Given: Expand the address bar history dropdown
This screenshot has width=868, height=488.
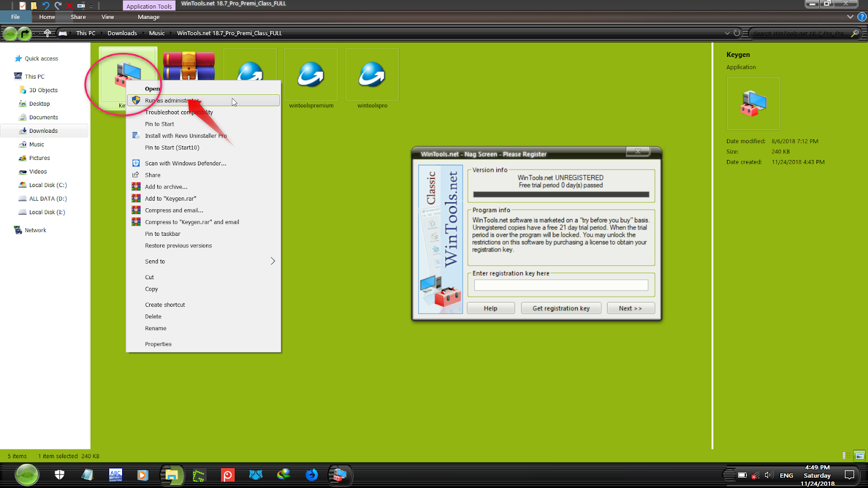Looking at the screenshot, I should [727, 33].
